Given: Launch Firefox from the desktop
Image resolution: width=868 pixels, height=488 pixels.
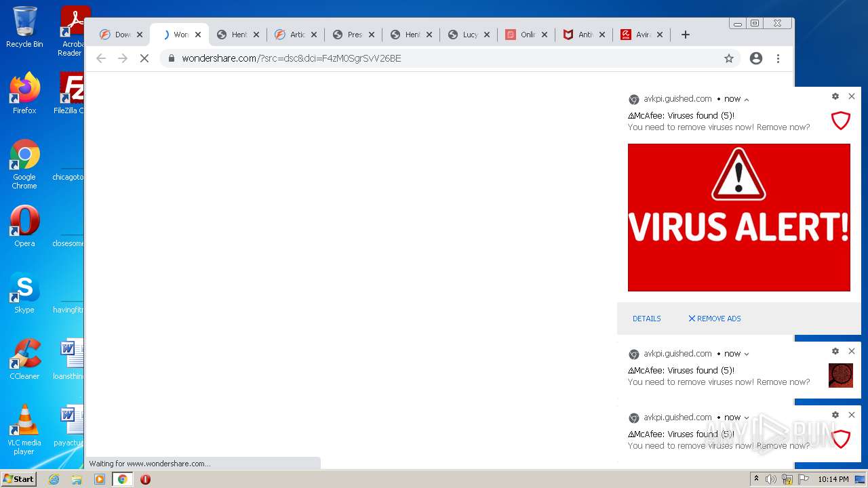Looking at the screenshot, I should pyautogui.click(x=24, y=94).
